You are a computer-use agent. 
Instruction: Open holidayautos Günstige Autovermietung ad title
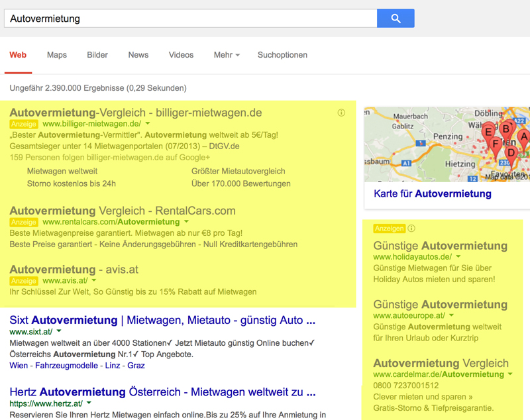point(440,246)
